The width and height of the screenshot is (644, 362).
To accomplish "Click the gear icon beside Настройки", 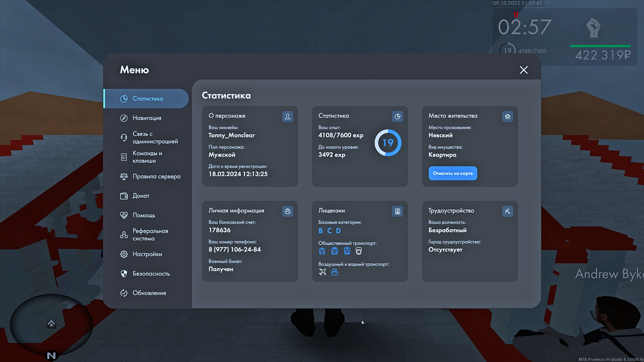I will pos(124,254).
